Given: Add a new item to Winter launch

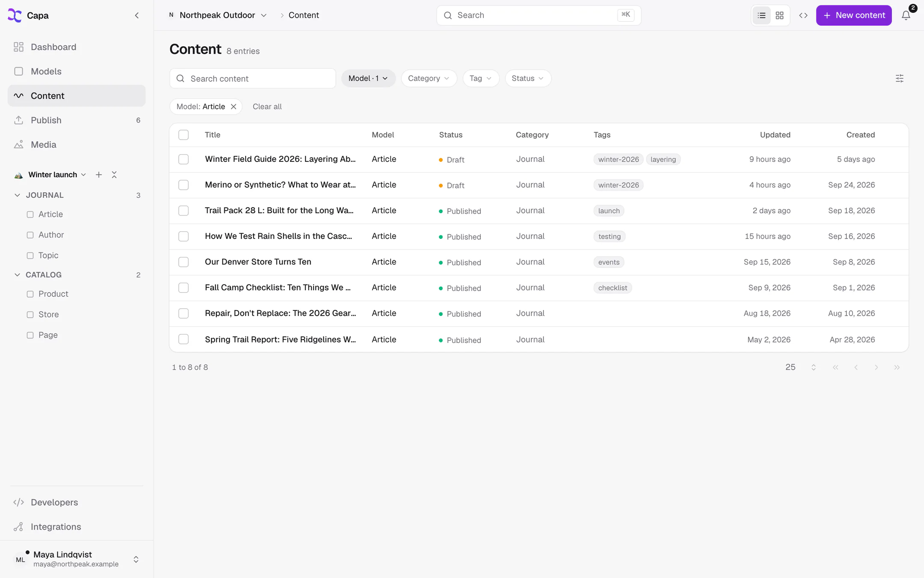Looking at the screenshot, I should pos(99,175).
